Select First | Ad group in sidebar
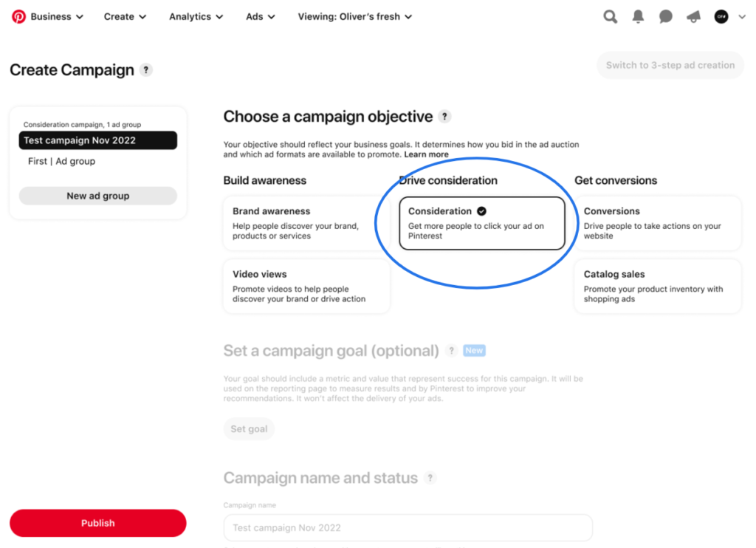 pos(61,161)
